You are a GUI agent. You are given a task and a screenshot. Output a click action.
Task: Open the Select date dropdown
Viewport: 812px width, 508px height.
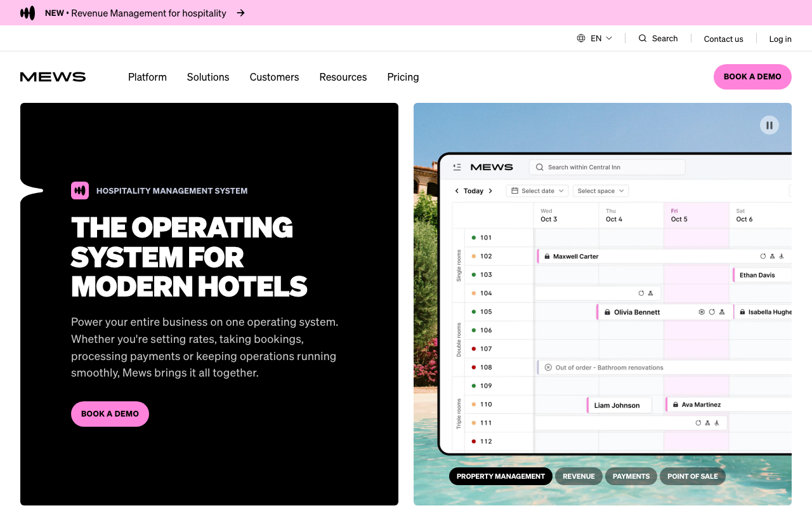[x=537, y=190]
